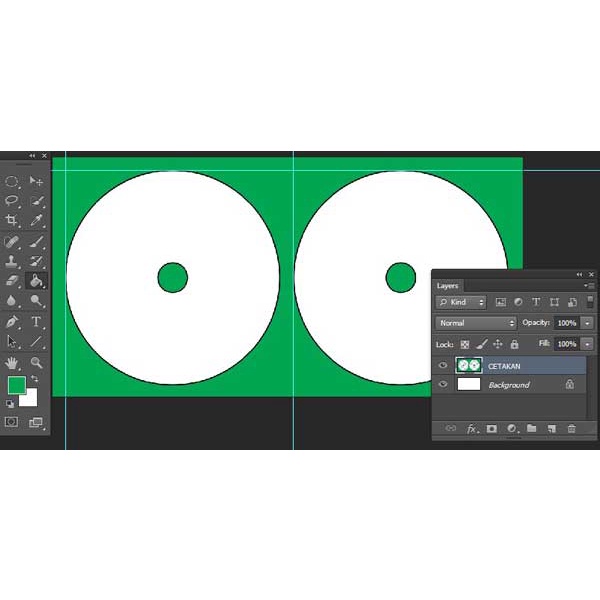Screen dimensions: 600x600
Task: Open the Normal blend mode dropdown
Action: coord(476,323)
